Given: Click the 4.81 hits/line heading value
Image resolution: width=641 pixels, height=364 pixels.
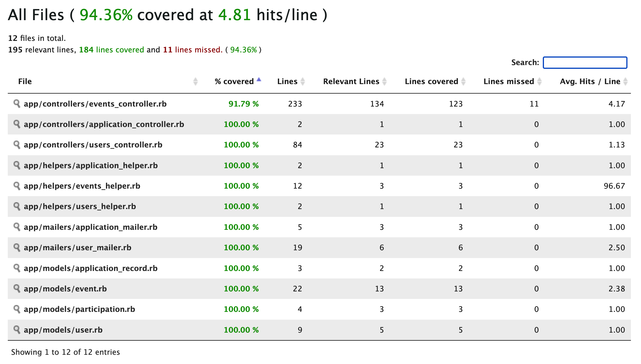Looking at the screenshot, I should point(234,15).
